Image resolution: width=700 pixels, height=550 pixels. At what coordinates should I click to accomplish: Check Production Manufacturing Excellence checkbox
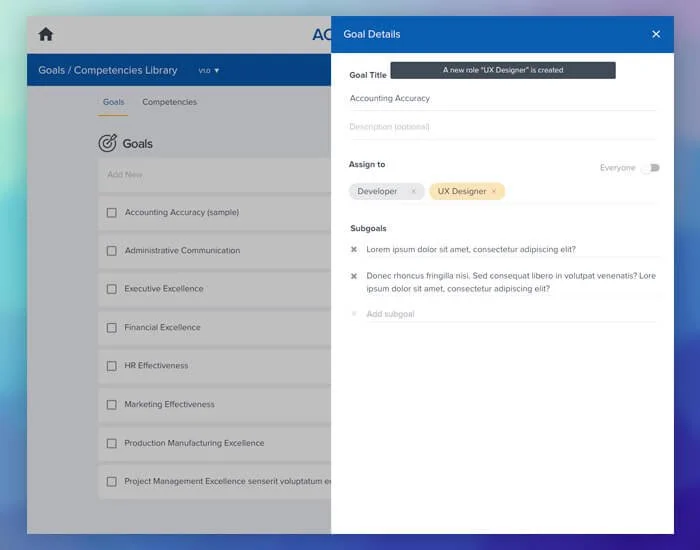(112, 443)
